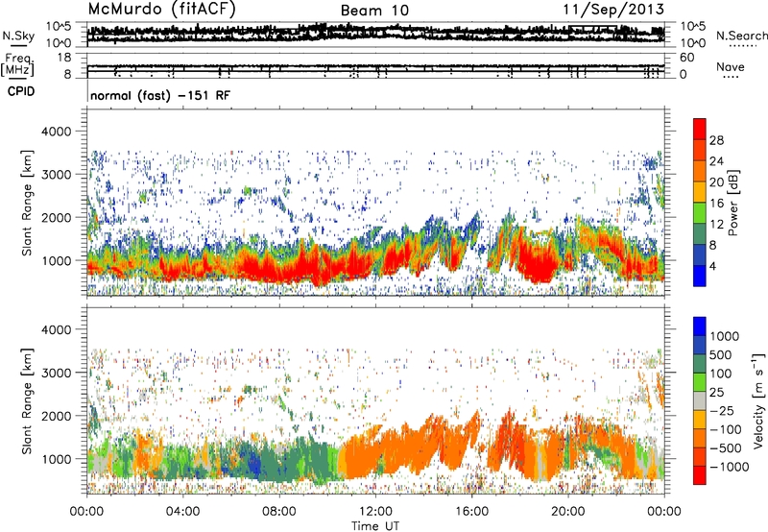Click the orange 20-24 dB Power colorbar segment
This screenshot has width=768, height=532.
click(700, 171)
